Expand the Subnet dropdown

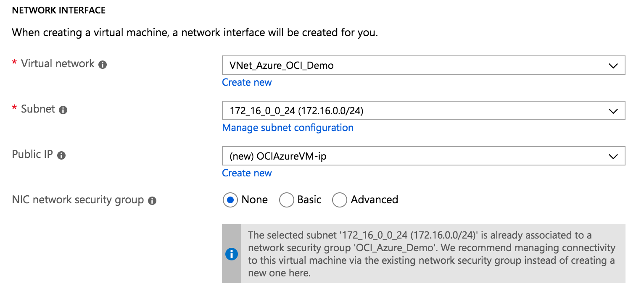coord(423,111)
